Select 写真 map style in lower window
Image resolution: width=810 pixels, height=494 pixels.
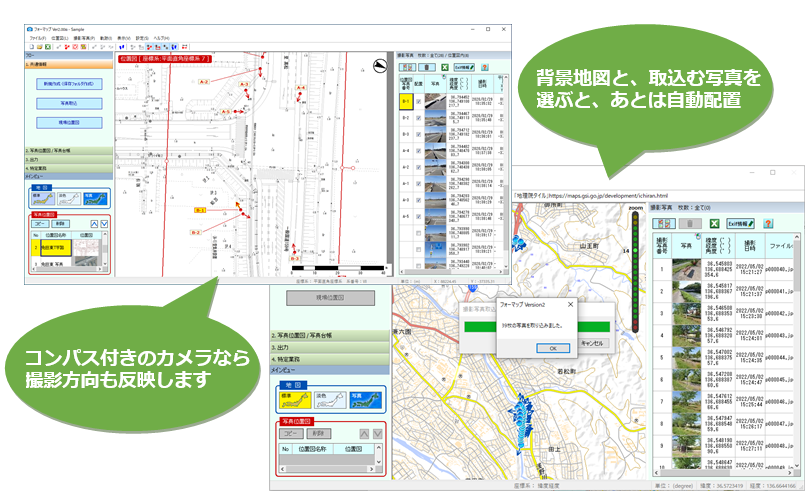pos(365,401)
